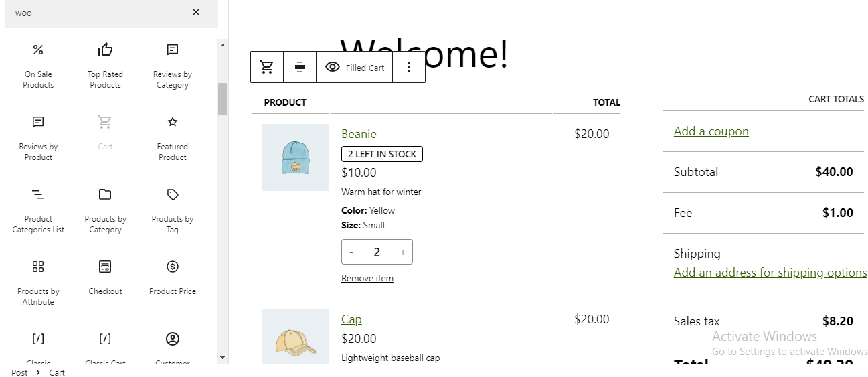
Task: Insert Reviews by Category block
Action: [x=173, y=66]
